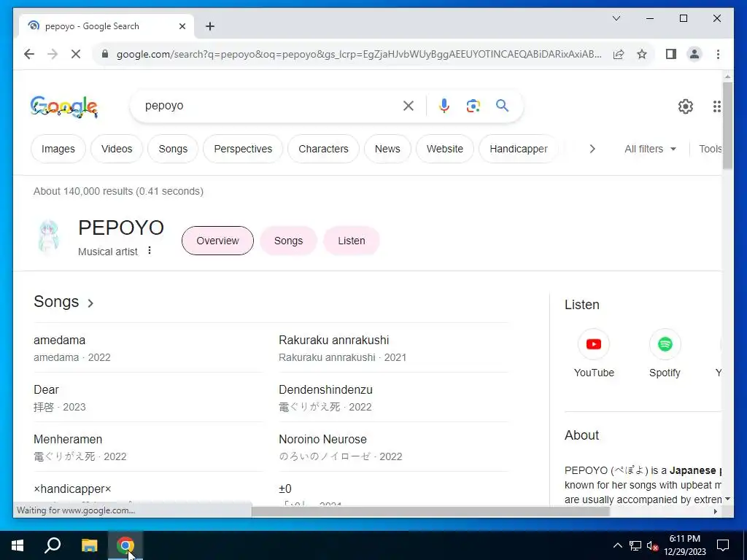Click the browser forward arrow
The image size is (747, 560).
53,54
